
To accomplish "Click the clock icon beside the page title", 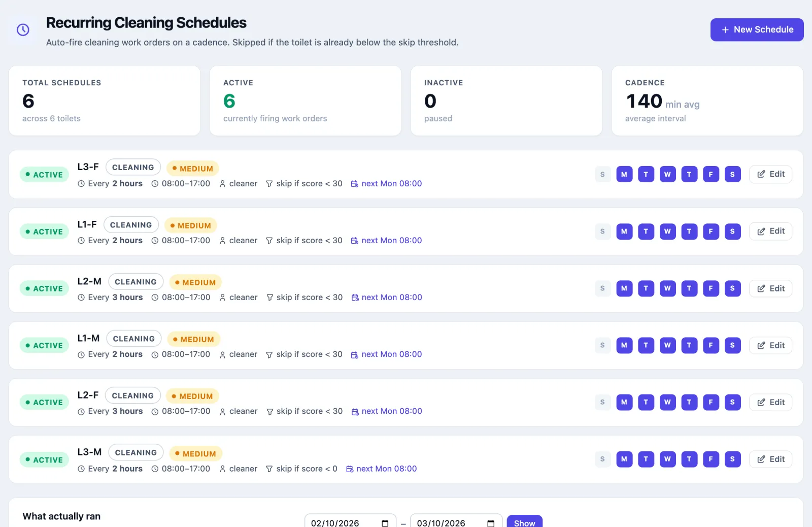I will [x=23, y=30].
